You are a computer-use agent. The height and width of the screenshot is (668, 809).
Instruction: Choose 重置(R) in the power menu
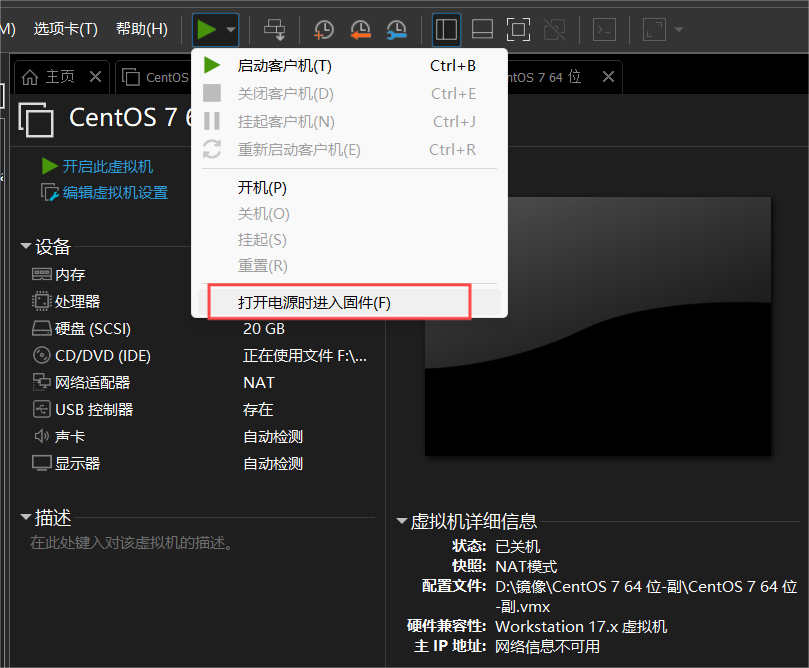click(x=349, y=266)
